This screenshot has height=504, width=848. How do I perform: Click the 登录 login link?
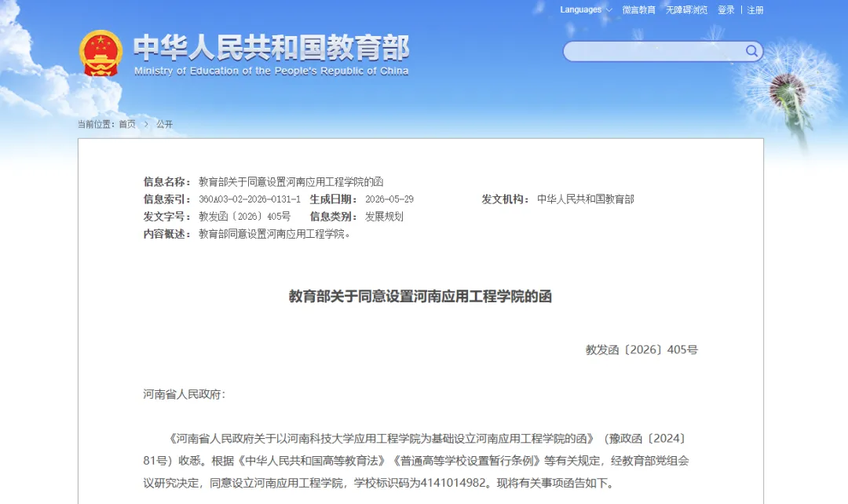tap(726, 9)
